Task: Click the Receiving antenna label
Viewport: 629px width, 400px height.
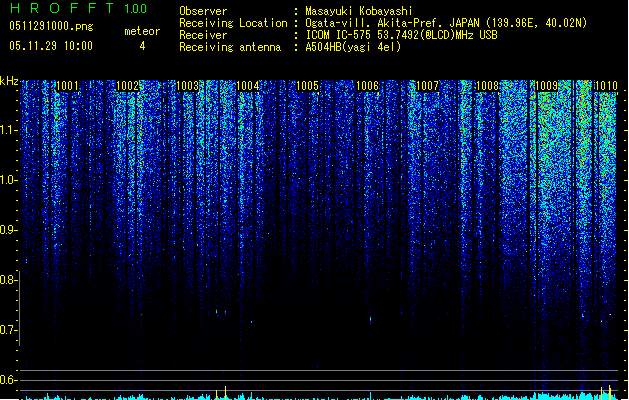Action: [x=230, y=47]
